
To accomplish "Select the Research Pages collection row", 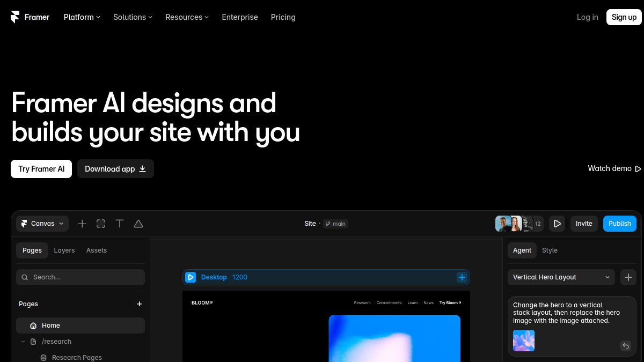I will (x=80, y=358).
